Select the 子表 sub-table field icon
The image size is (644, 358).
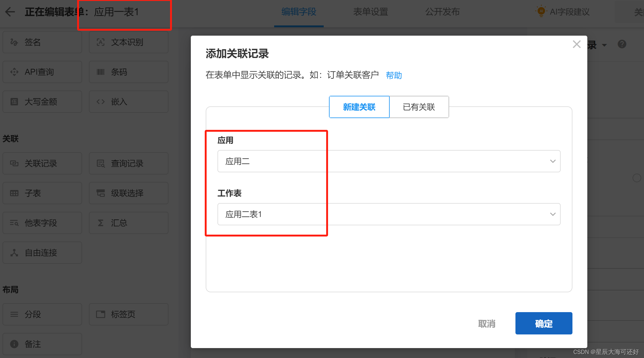[14, 193]
